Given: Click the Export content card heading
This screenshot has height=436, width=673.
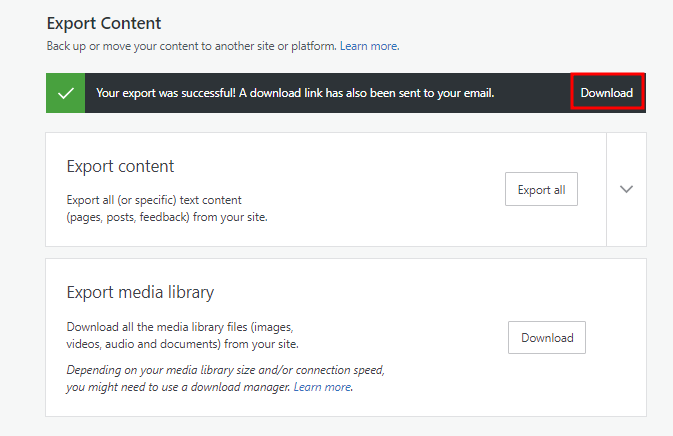Looking at the screenshot, I should click(120, 166).
